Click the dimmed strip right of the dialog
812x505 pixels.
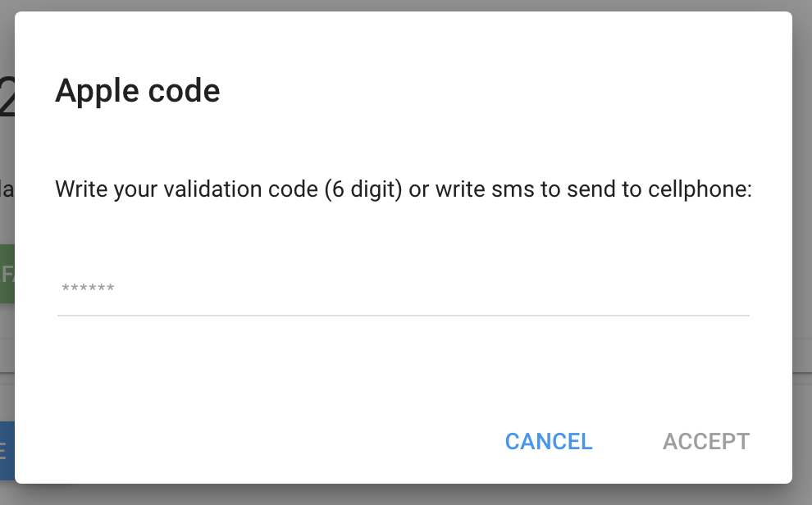(802, 248)
